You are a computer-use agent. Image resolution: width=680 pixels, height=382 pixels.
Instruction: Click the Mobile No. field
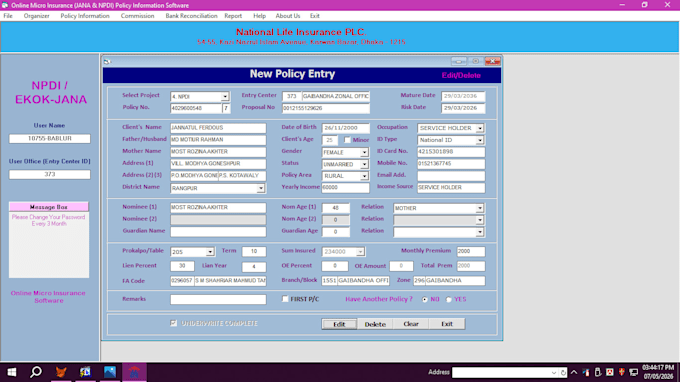pos(451,164)
